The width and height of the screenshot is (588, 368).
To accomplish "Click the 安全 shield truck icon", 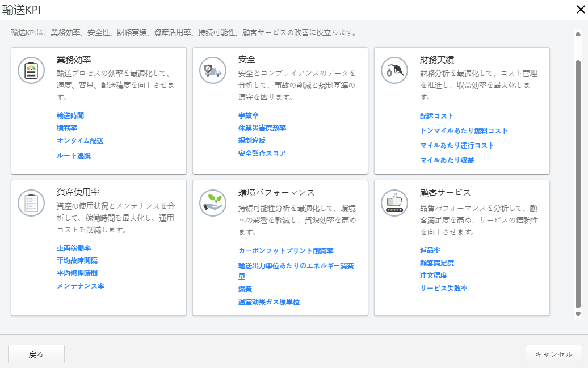I will pyautogui.click(x=212, y=71).
